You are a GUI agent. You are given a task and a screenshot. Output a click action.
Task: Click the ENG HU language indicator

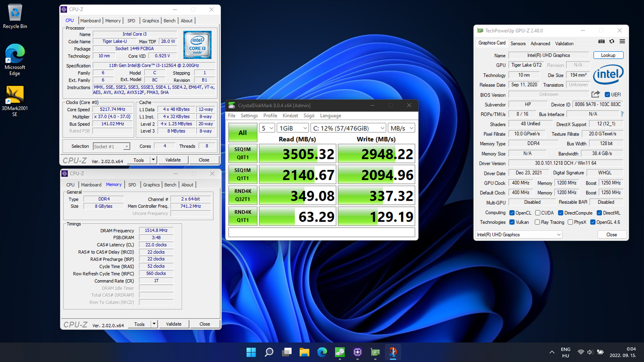coord(566,352)
